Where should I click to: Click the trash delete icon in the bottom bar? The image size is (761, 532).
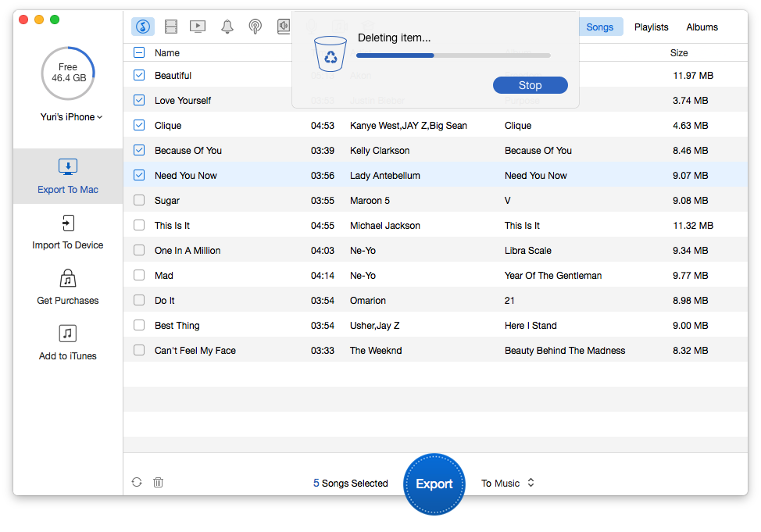point(159,482)
